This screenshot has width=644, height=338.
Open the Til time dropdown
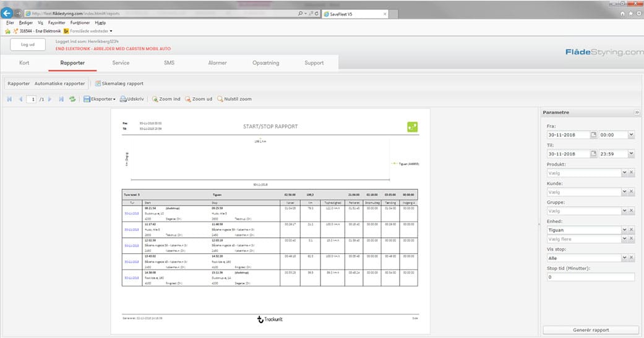point(631,154)
